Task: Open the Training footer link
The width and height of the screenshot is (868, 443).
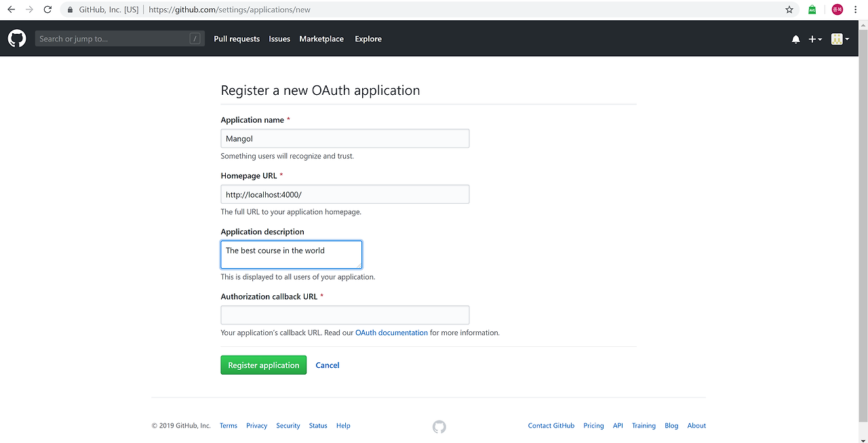Action: tap(644, 425)
